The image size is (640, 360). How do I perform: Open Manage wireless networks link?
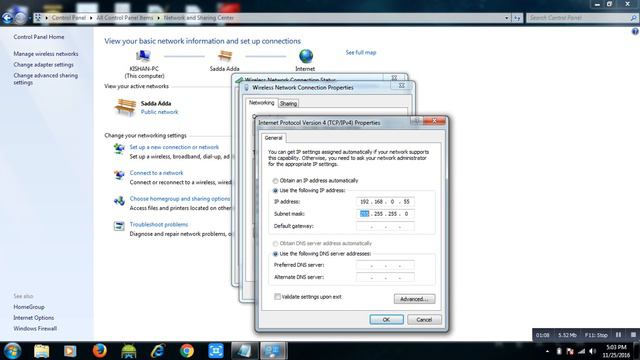[x=46, y=54]
